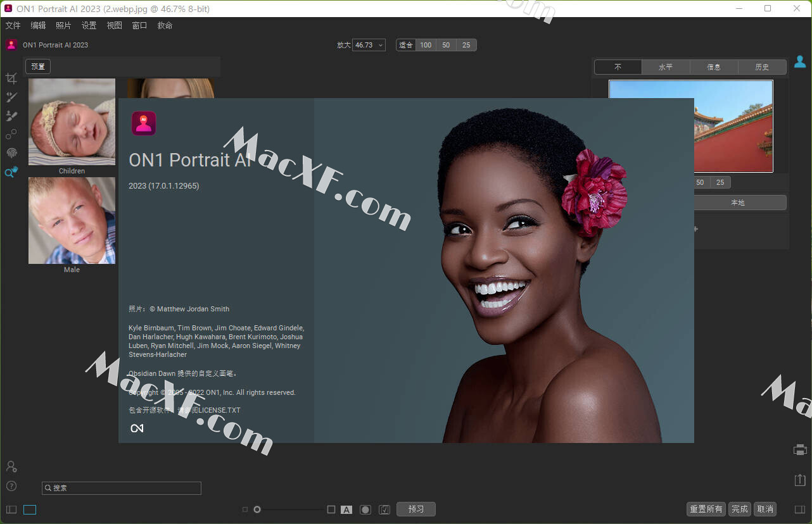Viewport: 812px width, 524px height.
Task: Open the zoom percentage dropdown 46.73
Action: click(x=369, y=45)
